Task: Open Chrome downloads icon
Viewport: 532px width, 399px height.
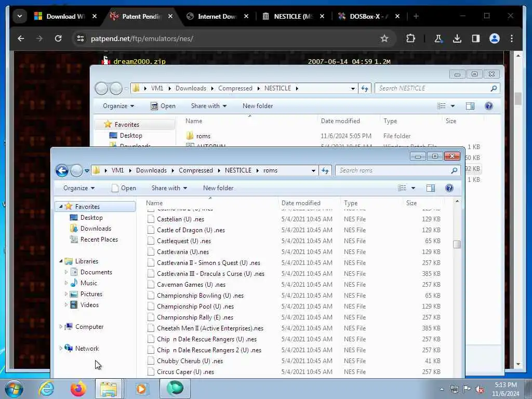Action: pyautogui.click(x=457, y=38)
